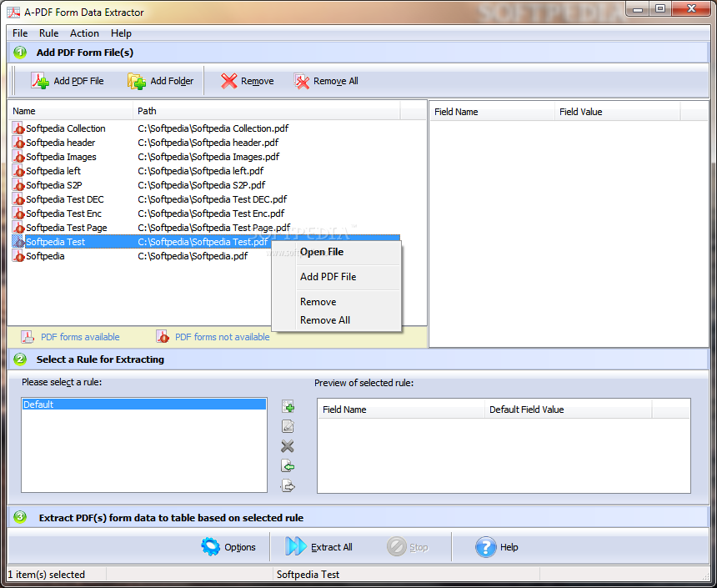Click the Options button label
Viewport: 717px width, 588px height.
point(240,547)
